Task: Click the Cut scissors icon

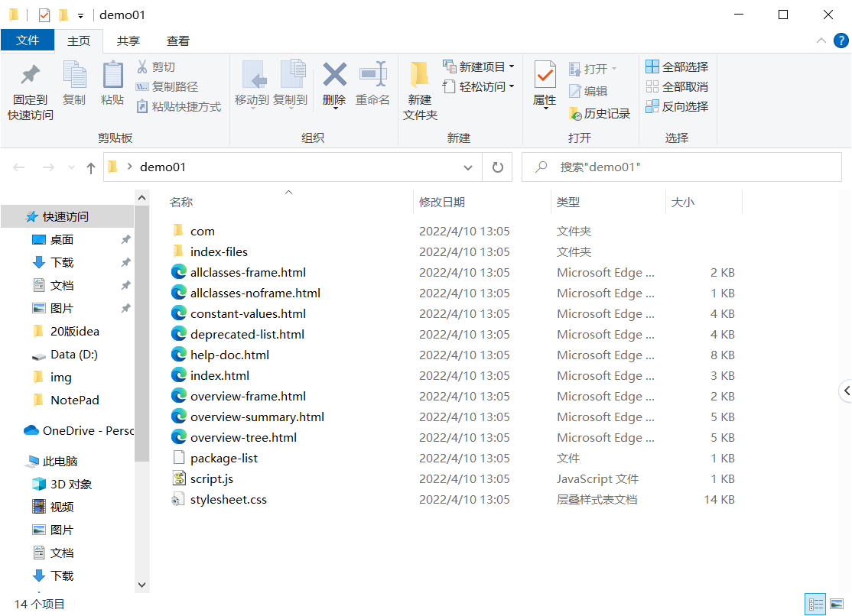Action: tap(142, 66)
